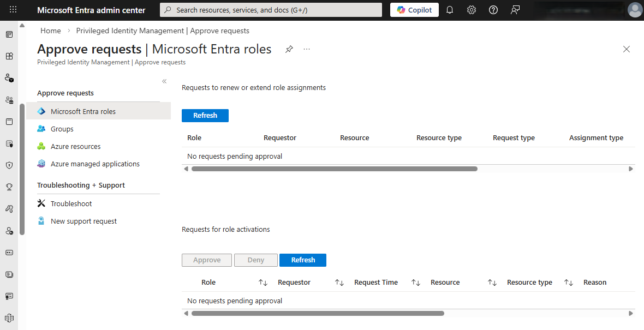
Task: Select Groups in Approve requests menu
Action: point(99,129)
